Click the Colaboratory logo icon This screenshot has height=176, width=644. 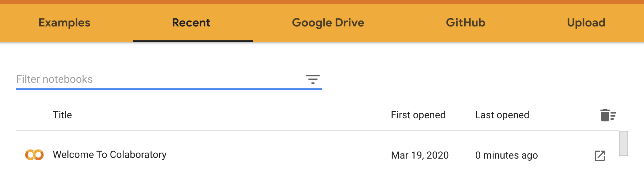pyautogui.click(x=34, y=155)
